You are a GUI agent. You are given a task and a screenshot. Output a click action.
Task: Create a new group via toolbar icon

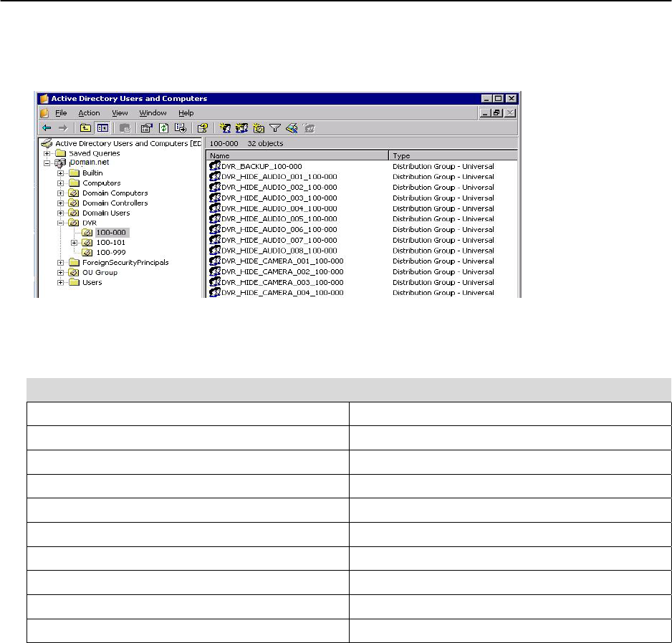[x=242, y=128]
